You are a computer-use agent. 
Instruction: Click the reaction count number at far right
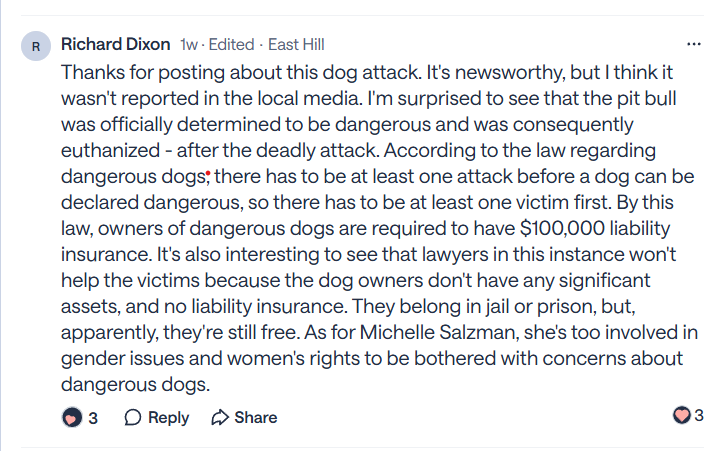(698, 415)
